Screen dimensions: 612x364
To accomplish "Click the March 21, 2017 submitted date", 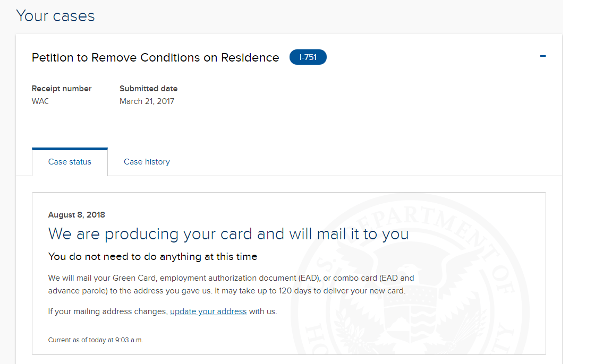I will pyautogui.click(x=147, y=101).
